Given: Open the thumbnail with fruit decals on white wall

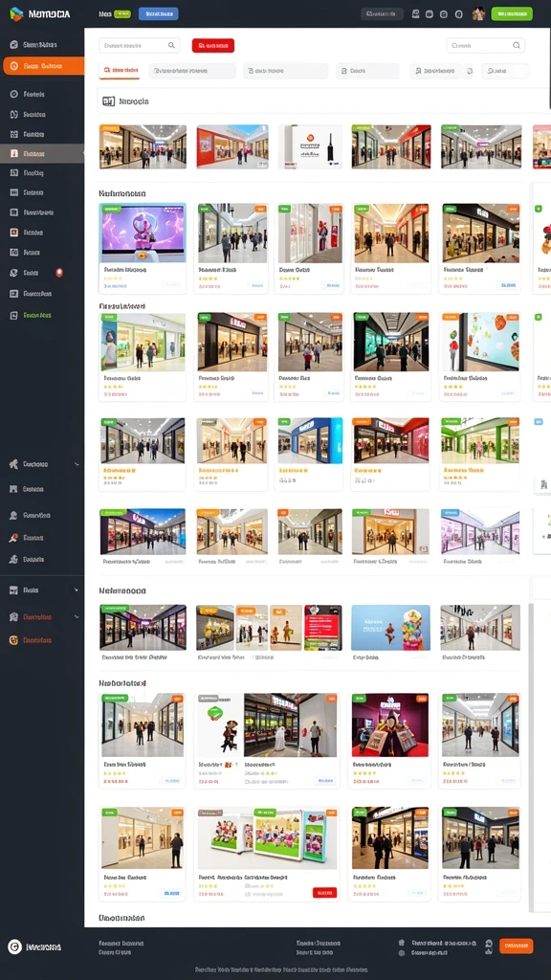Looking at the screenshot, I should click(x=480, y=342).
